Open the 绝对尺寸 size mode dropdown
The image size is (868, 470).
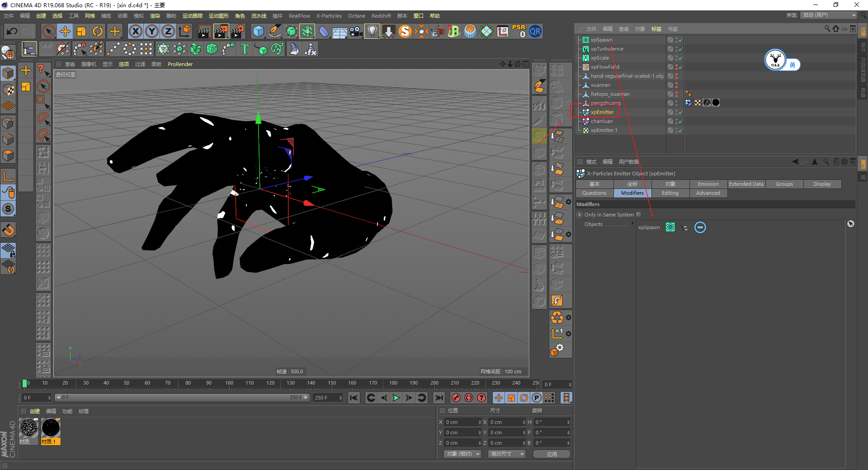(507, 454)
